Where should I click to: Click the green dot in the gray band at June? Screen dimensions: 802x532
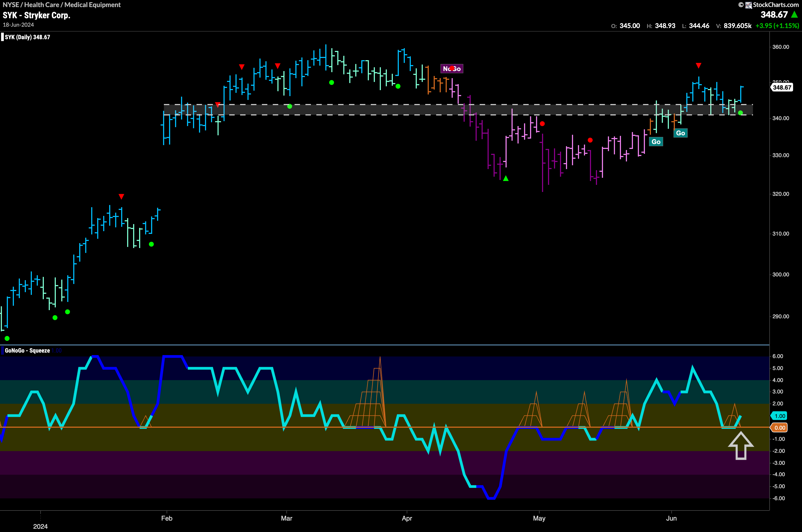pos(740,113)
